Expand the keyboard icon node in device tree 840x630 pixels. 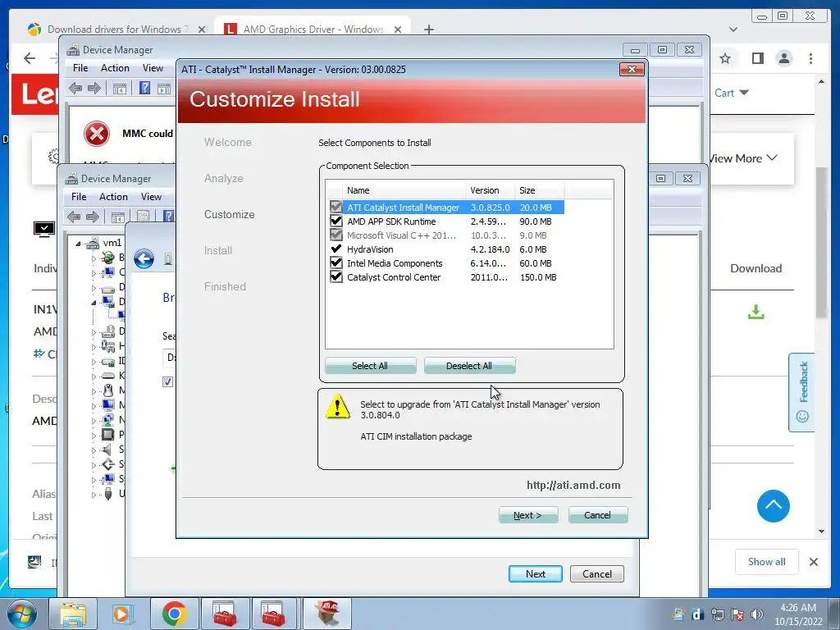[94, 376]
